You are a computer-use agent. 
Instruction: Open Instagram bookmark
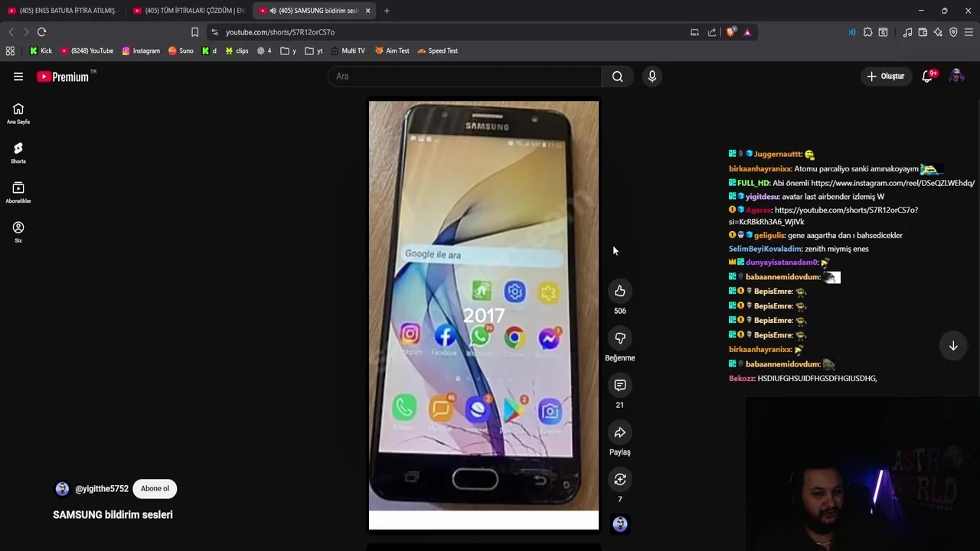[x=141, y=51]
